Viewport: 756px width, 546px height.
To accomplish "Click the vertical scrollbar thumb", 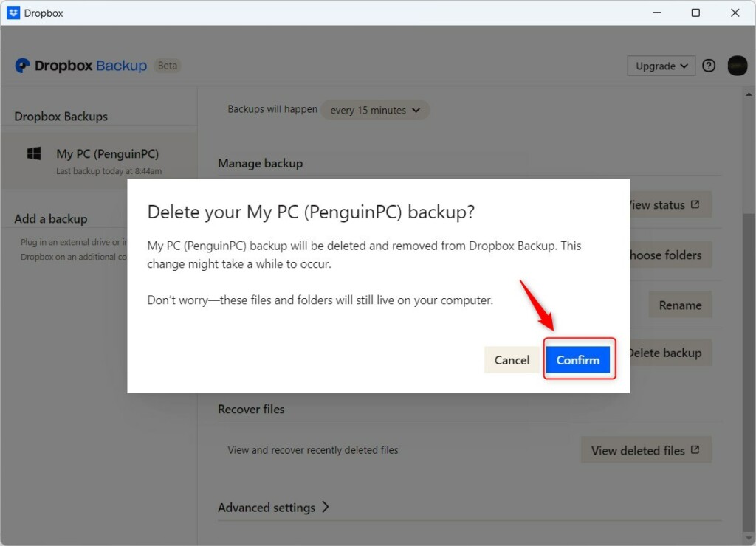I will coord(749,371).
